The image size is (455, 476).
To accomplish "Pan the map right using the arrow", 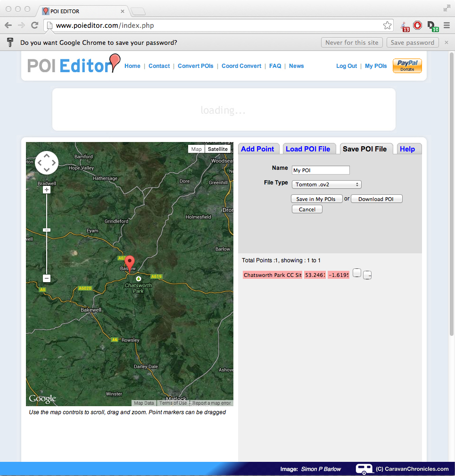I will click(x=54, y=163).
